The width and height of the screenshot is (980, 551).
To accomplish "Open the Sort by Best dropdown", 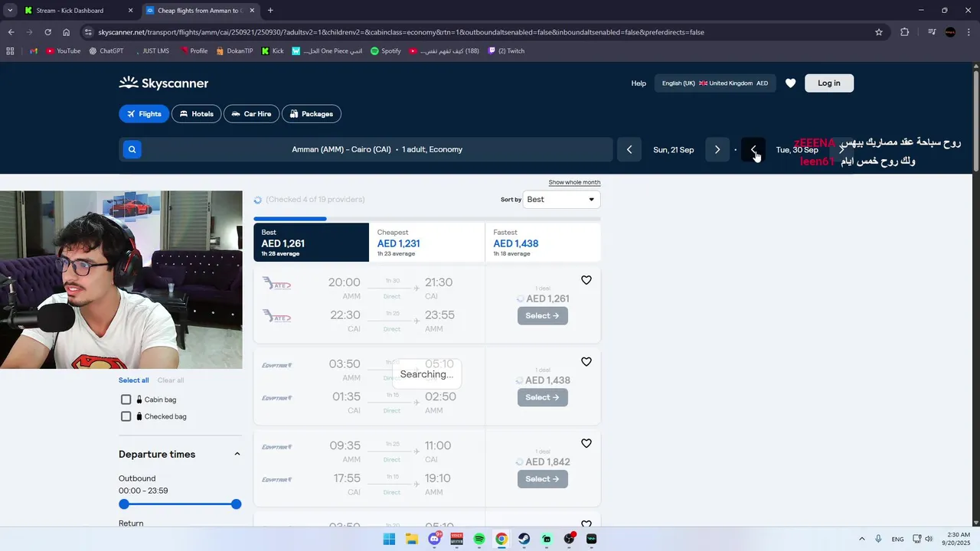I will pos(562,200).
